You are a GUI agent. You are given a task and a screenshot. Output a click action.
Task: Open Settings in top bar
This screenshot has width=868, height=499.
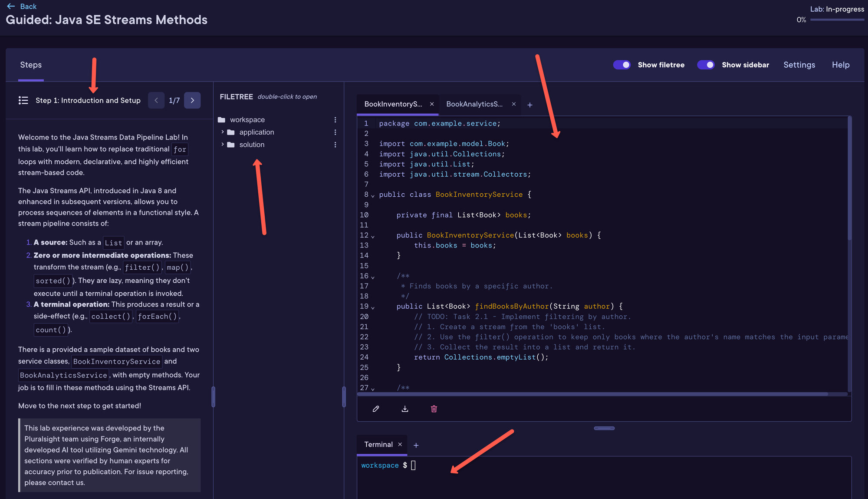[799, 65]
